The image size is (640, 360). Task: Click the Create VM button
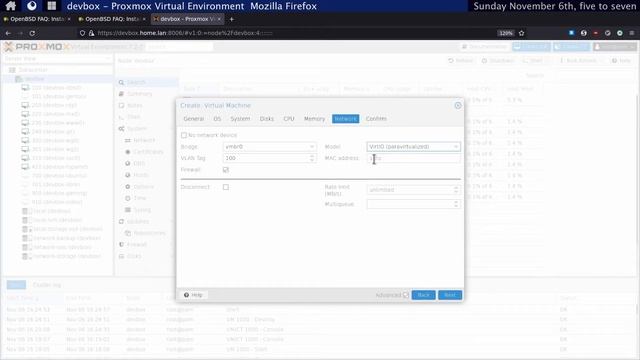click(x=532, y=47)
